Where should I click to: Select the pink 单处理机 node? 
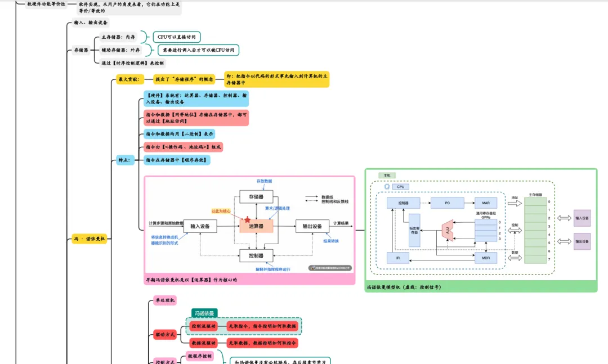pos(165,300)
